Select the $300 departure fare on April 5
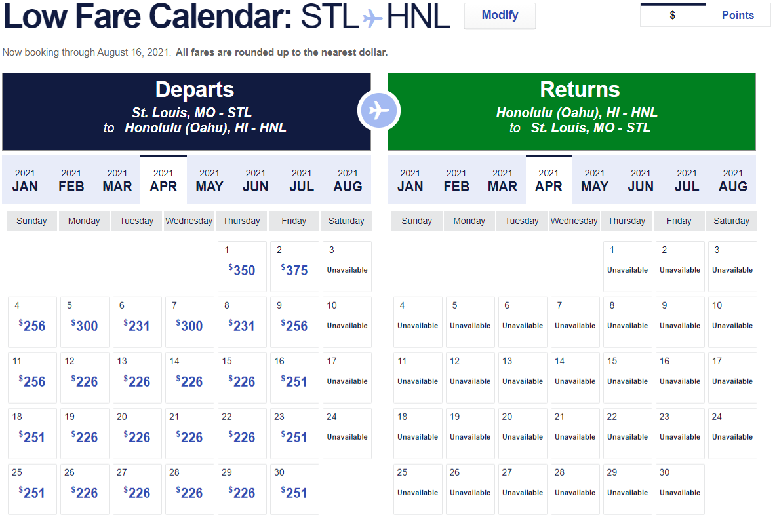This screenshot has height=532, width=777. pos(85,325)
